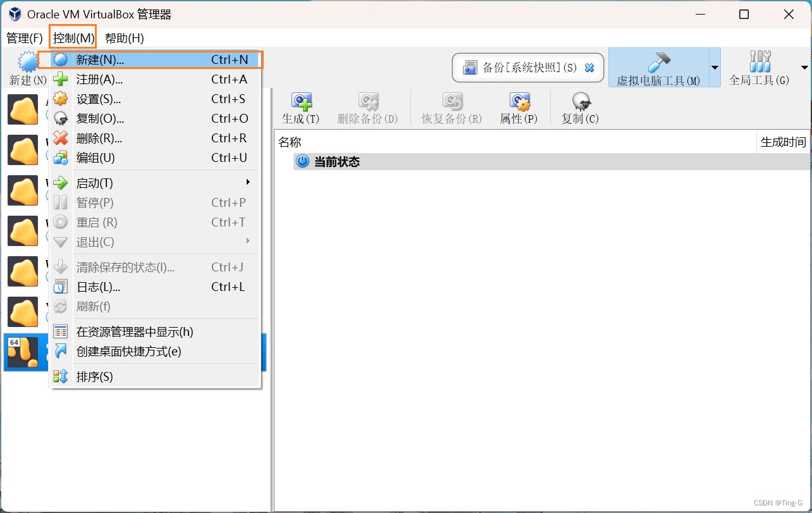Choose 排序(S) menu entry
812x513 pixels.
(155, 376)
